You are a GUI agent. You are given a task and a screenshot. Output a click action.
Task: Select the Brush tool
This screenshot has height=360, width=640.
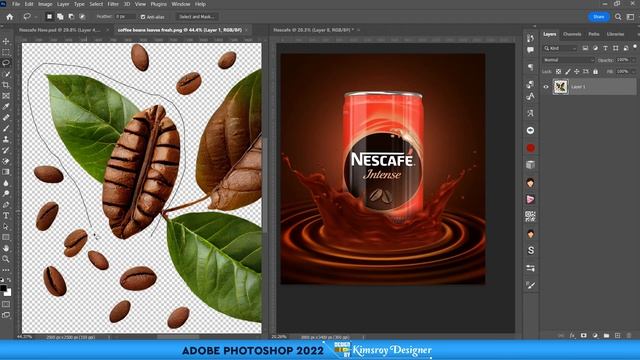pyautogui.click(x=6, y=128)
